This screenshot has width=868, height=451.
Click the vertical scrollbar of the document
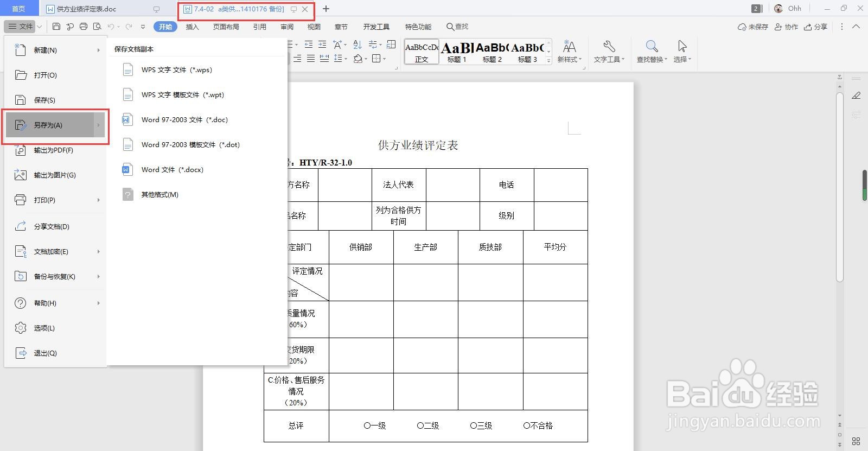pyautogui.click(x=840, y=187)
